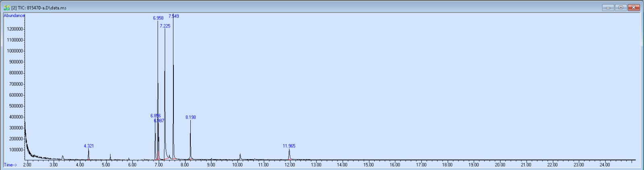
Task: Click the TIC window's system menu icon
Action: coord(6,8)
